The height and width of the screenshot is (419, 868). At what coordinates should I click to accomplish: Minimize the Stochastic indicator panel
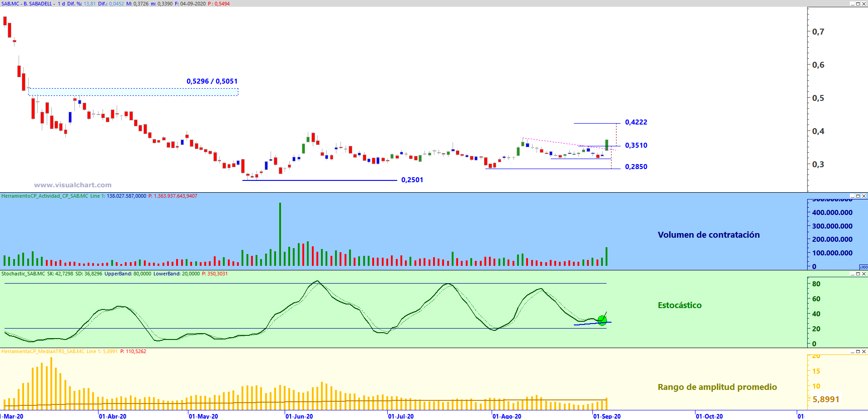[x=852, y=274]
